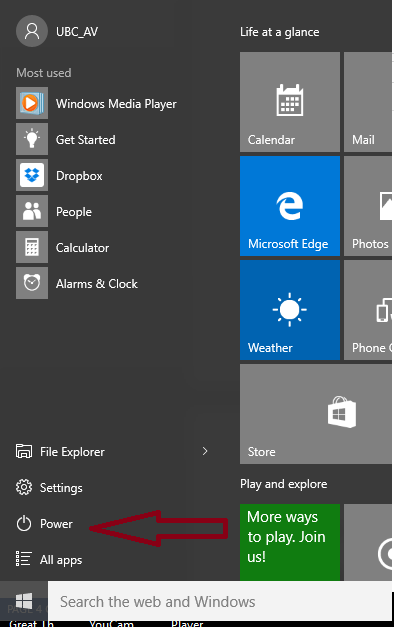Open the People app icon
This screenshot has height=627, width=394.
[32, 211]
